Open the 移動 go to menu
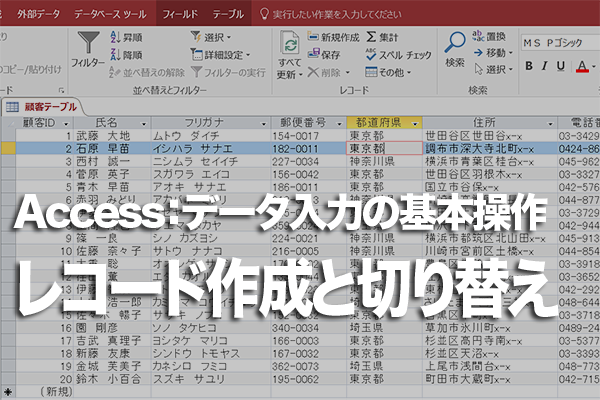Viewport: 600px width, 400px height. [493, 53]
